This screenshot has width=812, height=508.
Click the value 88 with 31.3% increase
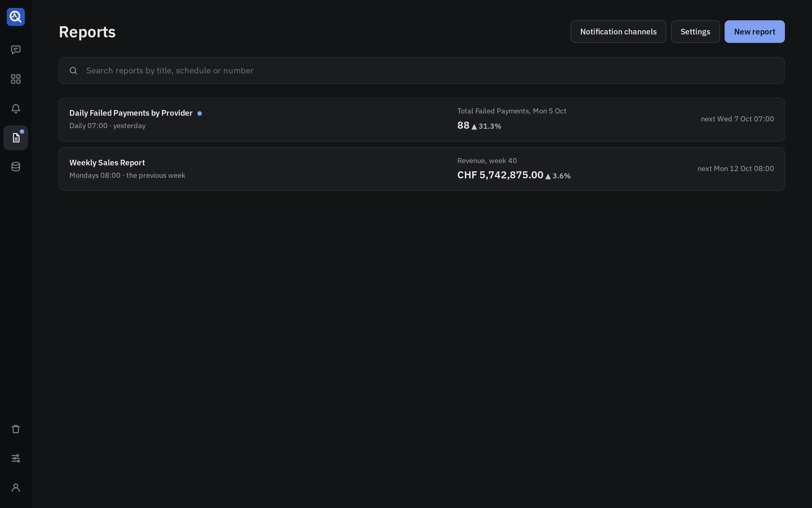click(479, 126)
